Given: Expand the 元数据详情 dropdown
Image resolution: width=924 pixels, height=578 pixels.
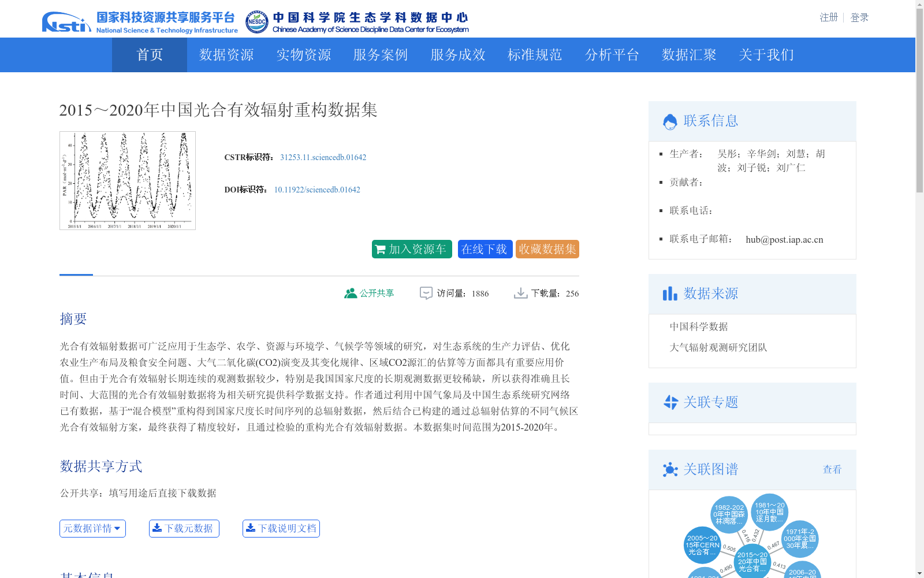Looking at the screenshot, I should [x=92, y=528].
